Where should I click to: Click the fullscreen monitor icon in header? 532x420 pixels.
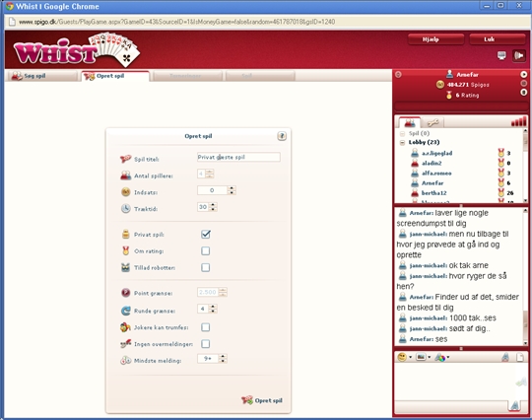[501, 55]
